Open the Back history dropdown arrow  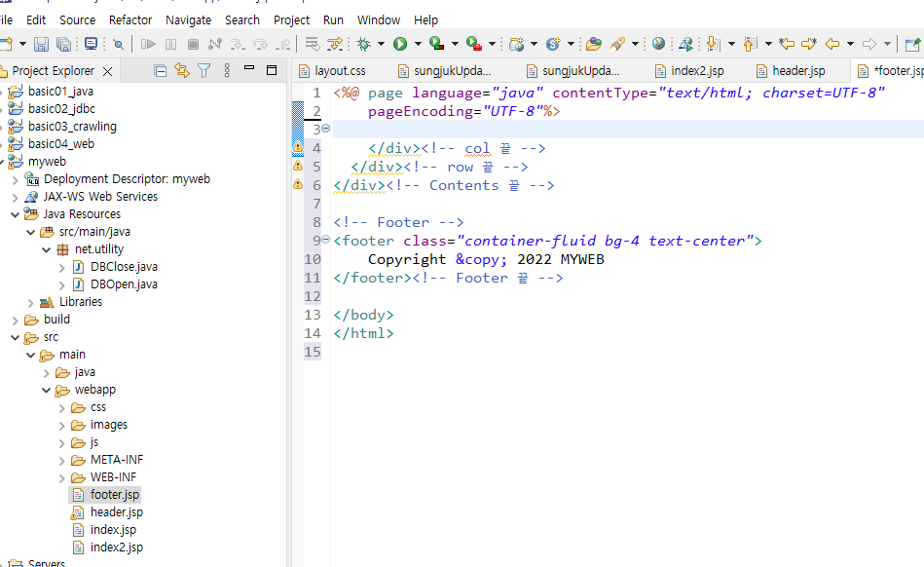pos(850,44)
